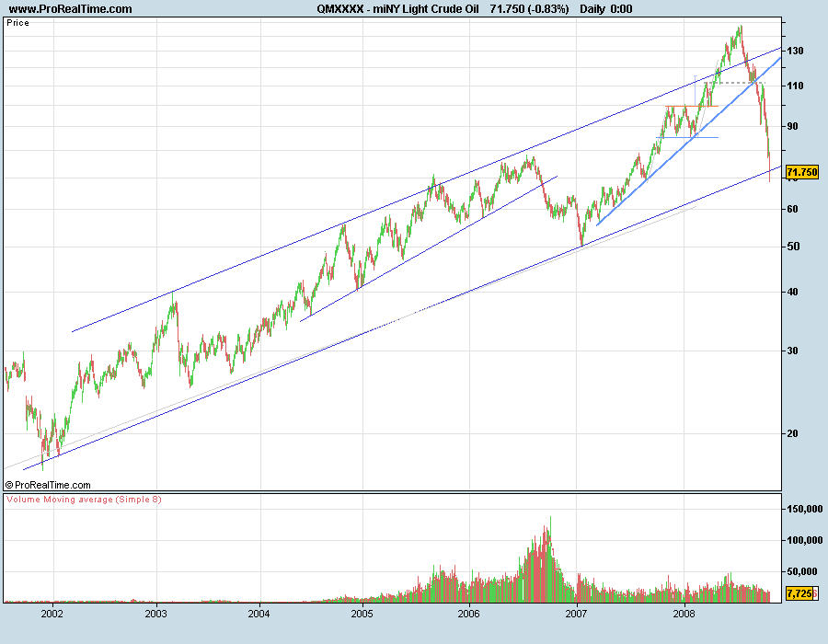Select the Price panel label
The width and height of the screenshot is (828, 644).
click(x=18, y=23)
